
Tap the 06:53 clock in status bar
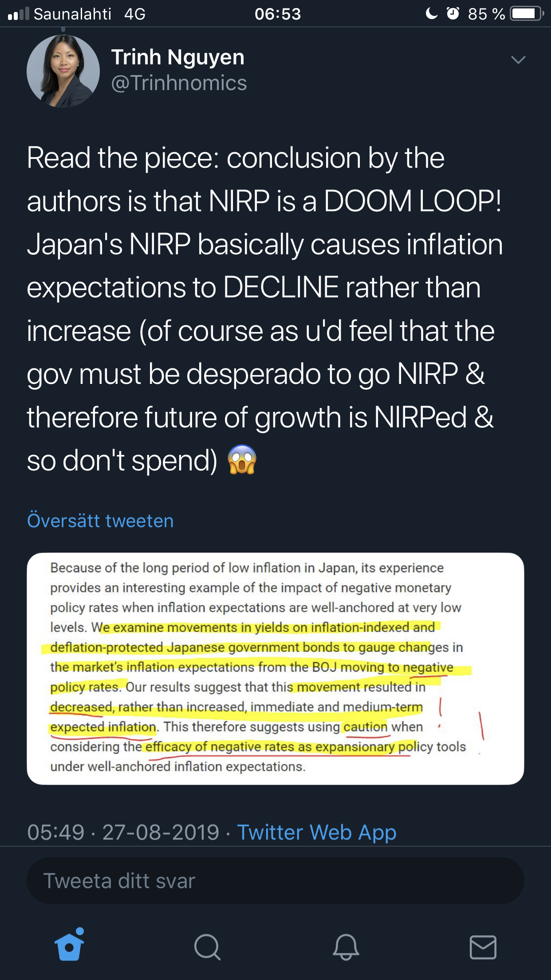point(278,14)
